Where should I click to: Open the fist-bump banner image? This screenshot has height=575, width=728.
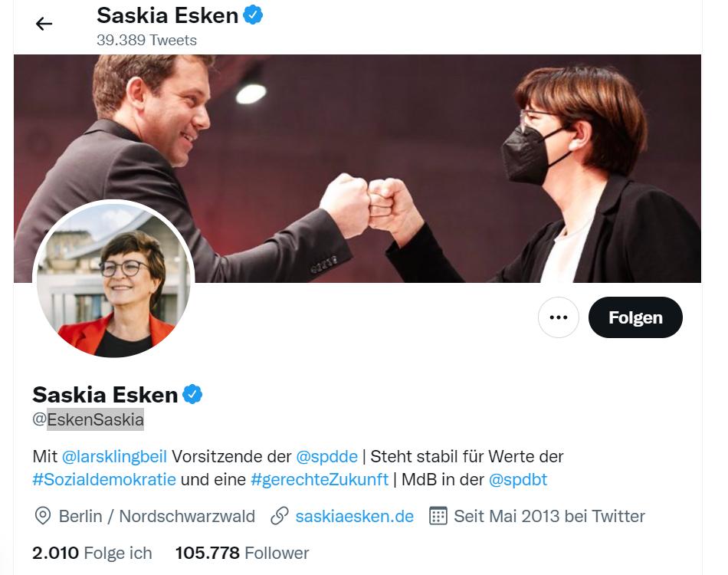tap(429, 153)
